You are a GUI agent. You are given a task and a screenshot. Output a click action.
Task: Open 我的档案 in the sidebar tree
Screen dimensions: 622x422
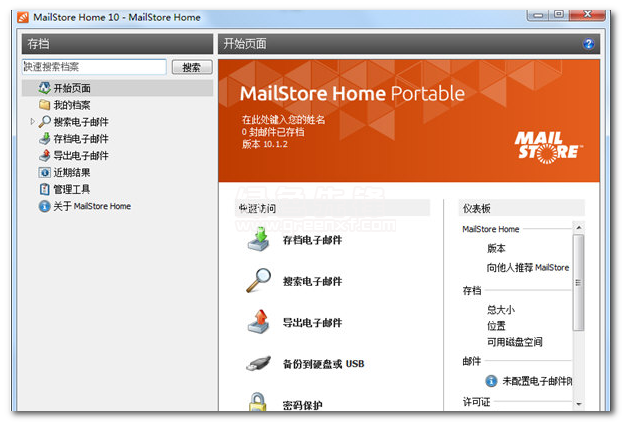tap(72, 105)
